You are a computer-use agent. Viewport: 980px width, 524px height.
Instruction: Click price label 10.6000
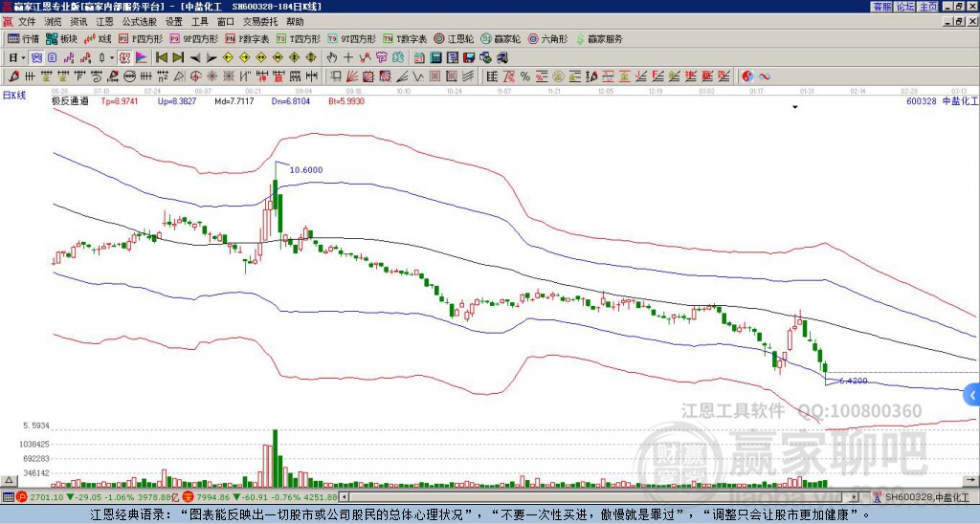(x=306, y=170)
